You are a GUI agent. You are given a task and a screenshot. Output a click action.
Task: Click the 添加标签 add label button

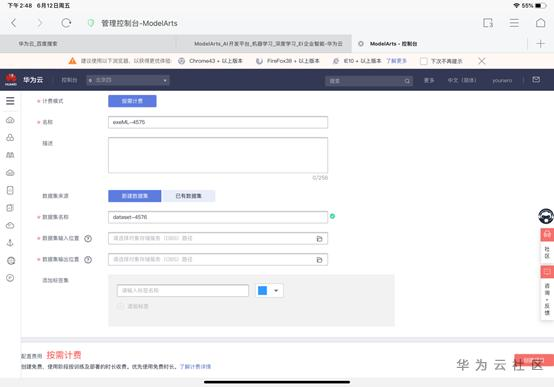coord(133,306)
